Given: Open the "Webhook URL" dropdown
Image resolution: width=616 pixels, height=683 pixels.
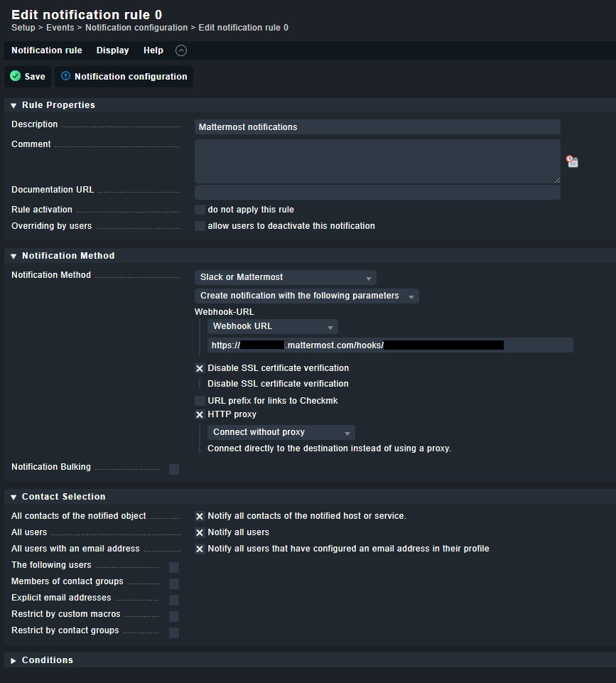Looking at the screenshot, I should (272, 326).
